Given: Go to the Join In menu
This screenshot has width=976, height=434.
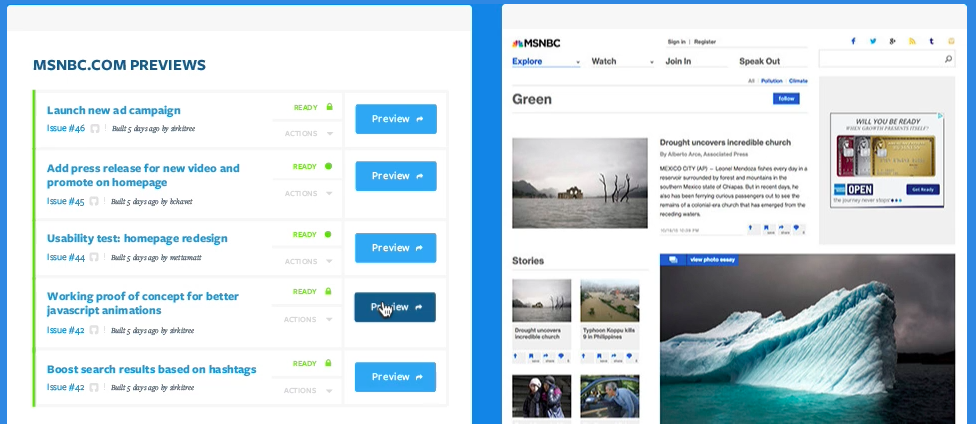Looking at the screenshot, I should (x=678, y=62).
